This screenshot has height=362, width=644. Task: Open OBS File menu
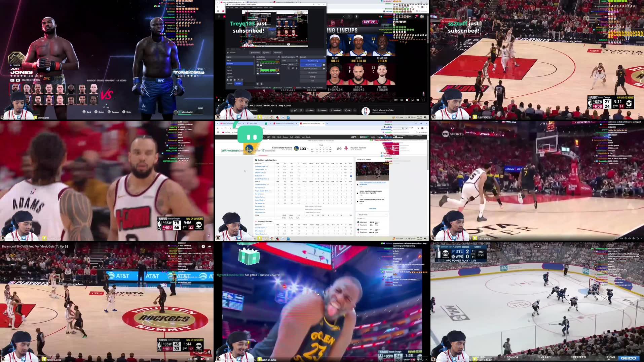pyautogui.click(x=228, y=8)
